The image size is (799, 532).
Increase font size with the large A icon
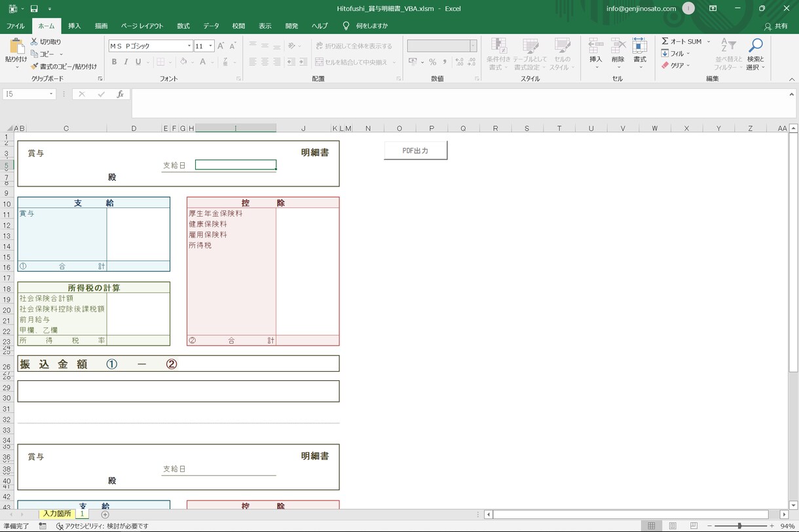(x=221, y=46)
